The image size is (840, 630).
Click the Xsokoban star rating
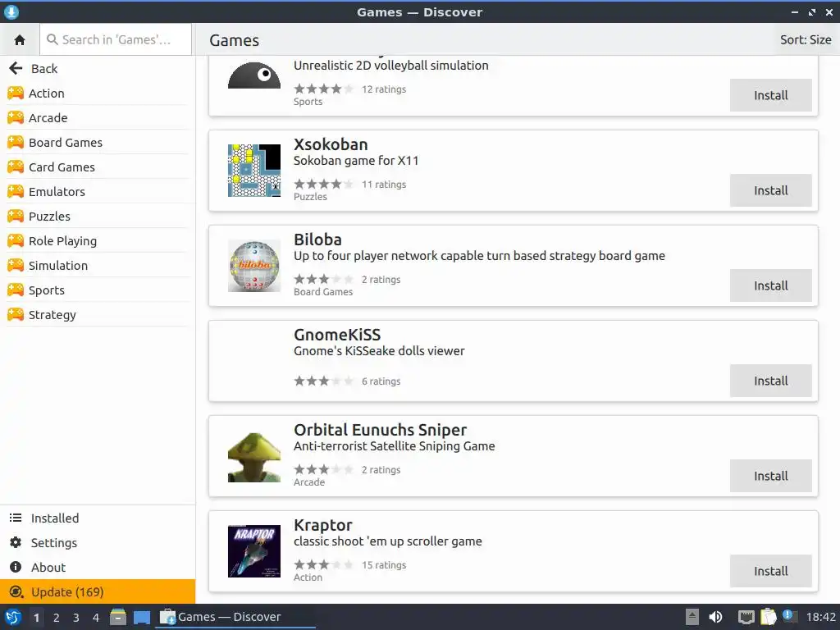pyautogui.click(x=323, y=185)
